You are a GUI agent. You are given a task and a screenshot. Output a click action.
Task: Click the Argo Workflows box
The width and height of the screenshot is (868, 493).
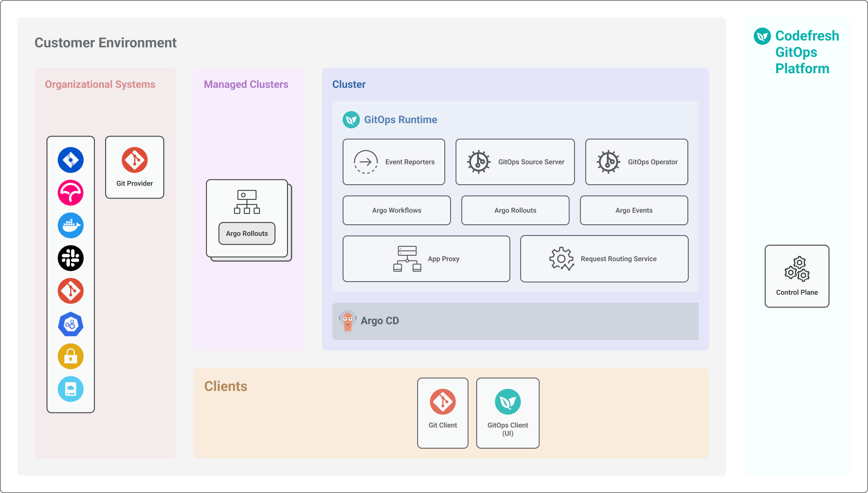[x=397, y=210]
